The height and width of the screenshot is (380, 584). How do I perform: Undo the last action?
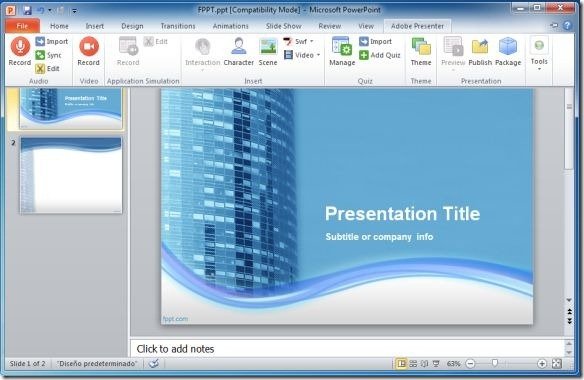[x=41, y=10]
